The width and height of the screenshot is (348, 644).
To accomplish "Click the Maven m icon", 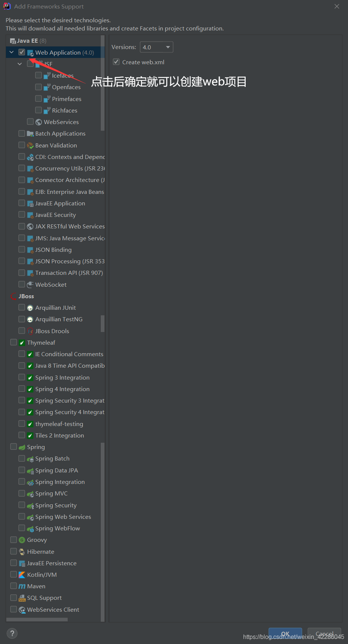I will [x=22, y=586].
